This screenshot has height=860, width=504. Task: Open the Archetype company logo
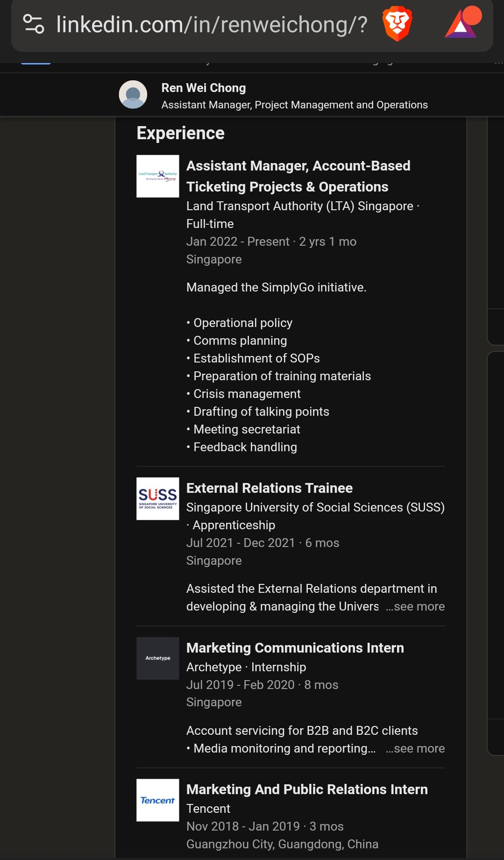(158, 658)
